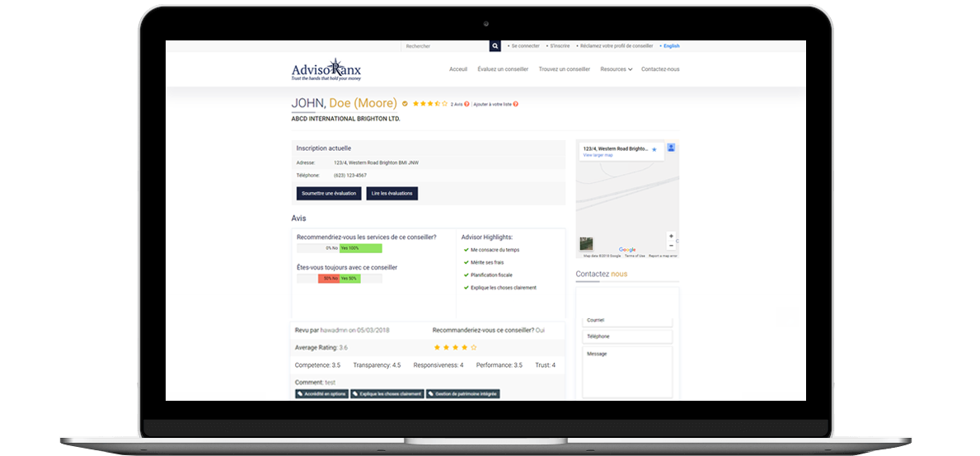Click the Rechercher search field
Image resolution: width=980 pixels, height=456 pixels.
[x=445, y=46]
